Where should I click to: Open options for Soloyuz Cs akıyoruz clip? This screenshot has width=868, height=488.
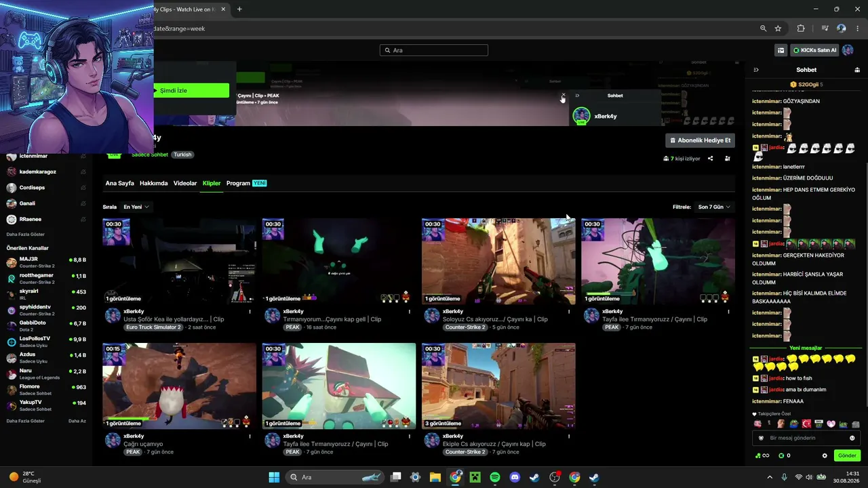[569, 312]
